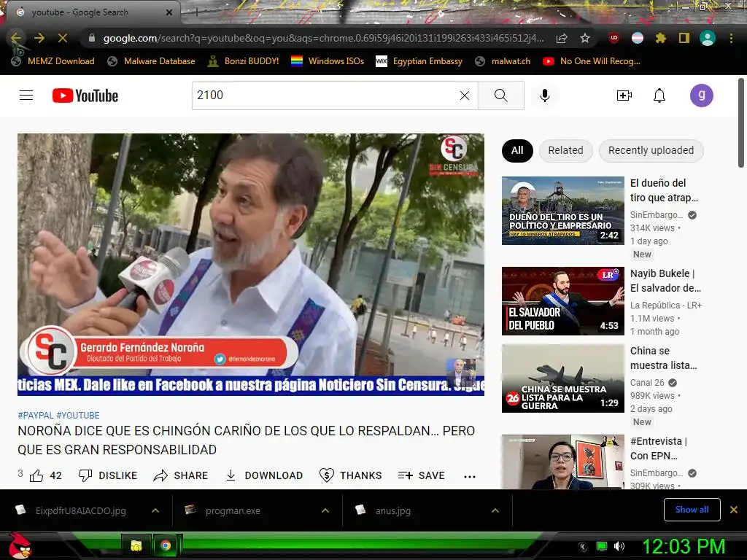
Task: Go forward with the browser forward arrow
Action: (39, 38)
